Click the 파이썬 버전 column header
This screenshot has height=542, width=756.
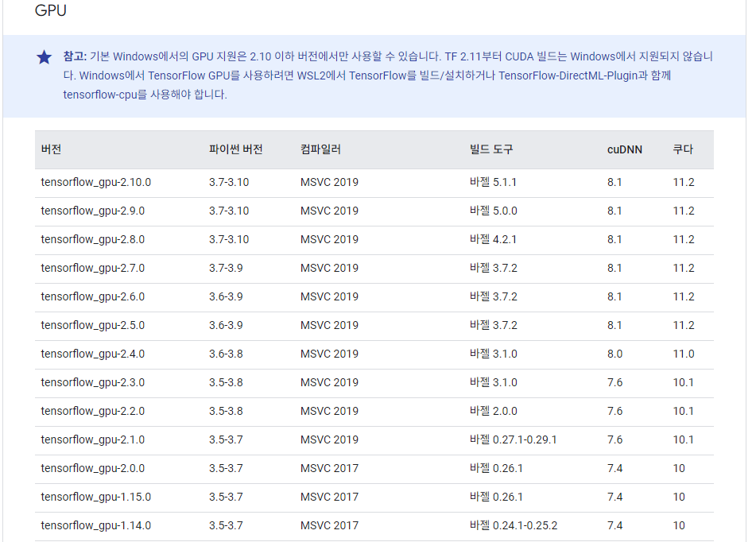coord(236,149)
